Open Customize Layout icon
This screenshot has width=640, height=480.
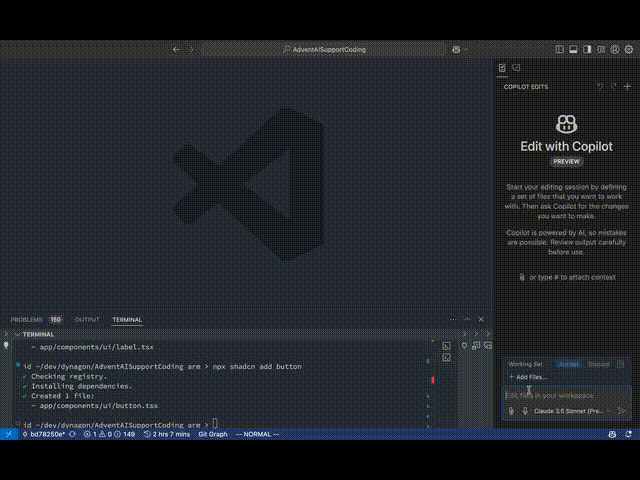[601, 49]
